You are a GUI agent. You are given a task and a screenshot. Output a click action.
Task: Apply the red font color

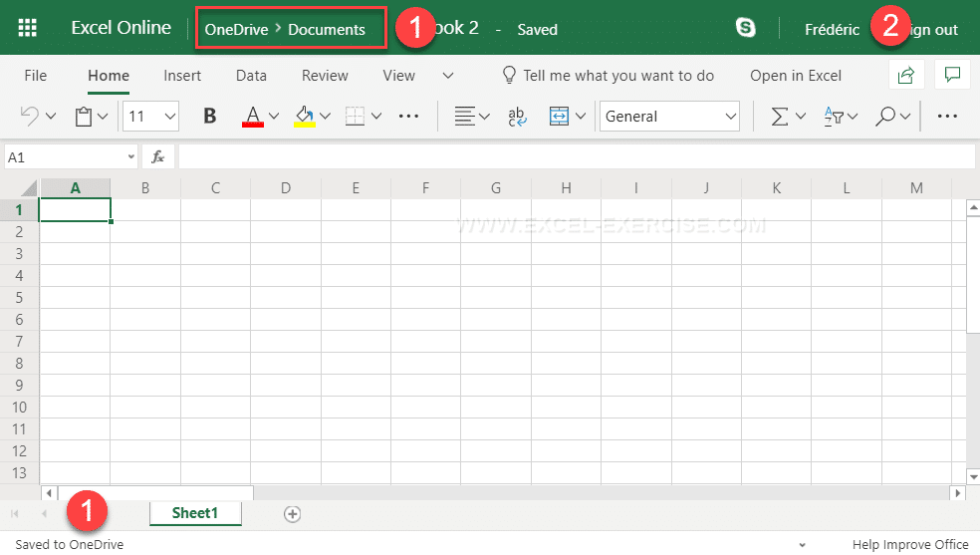point(253,117)
